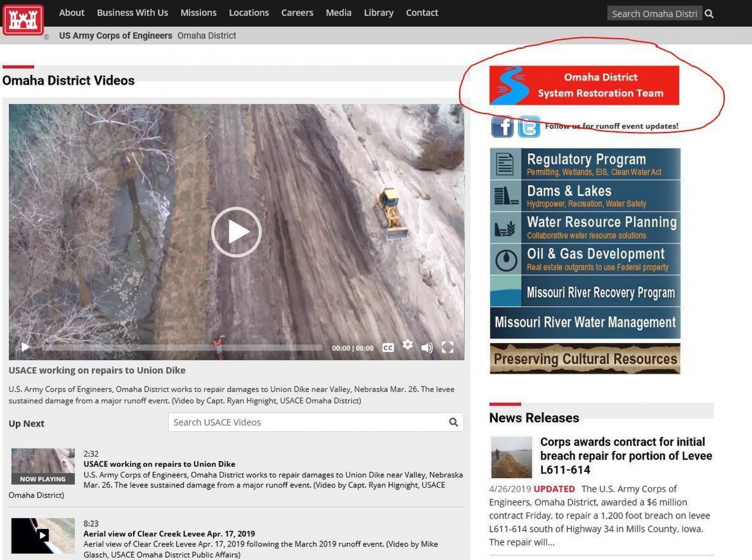Toggle closed captions on the video
Screen dimensions: 752x560
[388, 348]
